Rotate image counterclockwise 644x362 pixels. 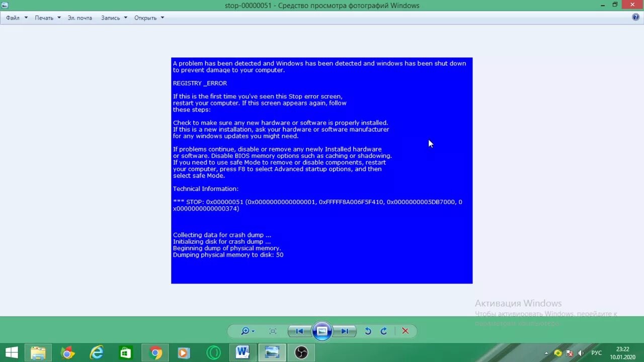368,331
